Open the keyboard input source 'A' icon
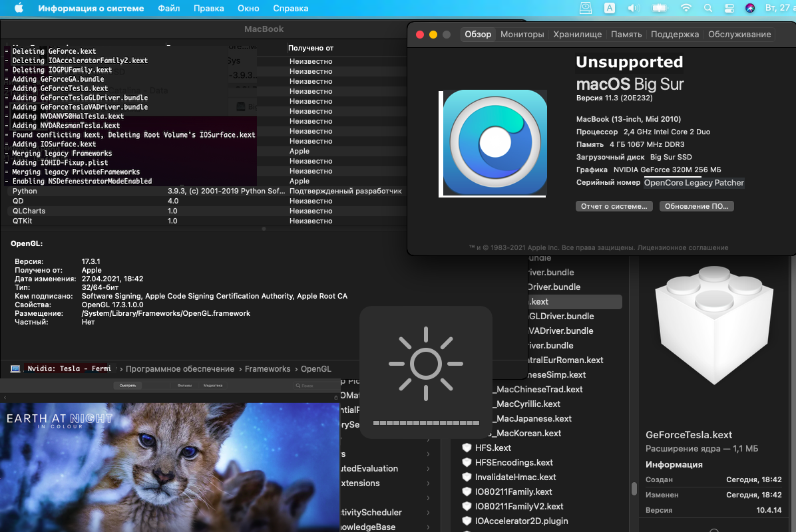Image resolution: width=796 pixels, height=532 pixels. coord(609,8)
